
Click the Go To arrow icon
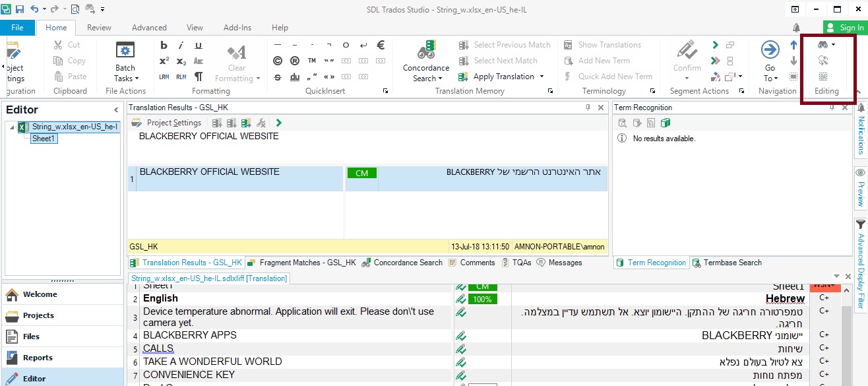tap(770, 50)
